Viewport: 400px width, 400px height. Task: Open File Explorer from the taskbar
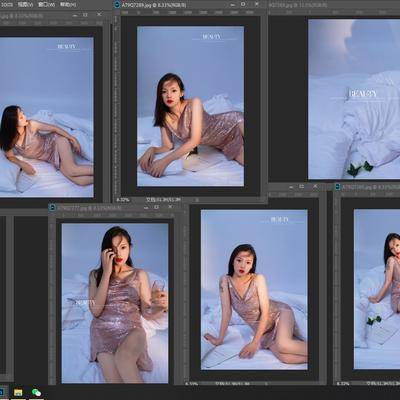pos(18,392)
